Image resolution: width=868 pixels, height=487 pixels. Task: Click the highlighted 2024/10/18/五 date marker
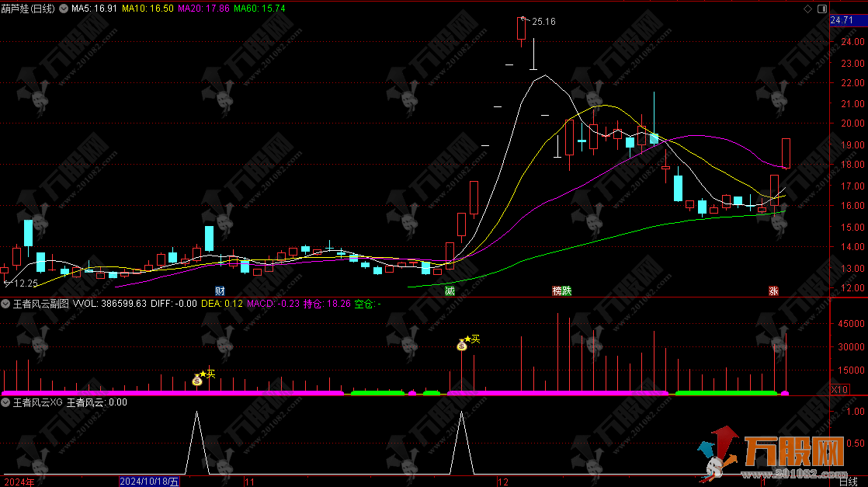click(x=149, y=482)
